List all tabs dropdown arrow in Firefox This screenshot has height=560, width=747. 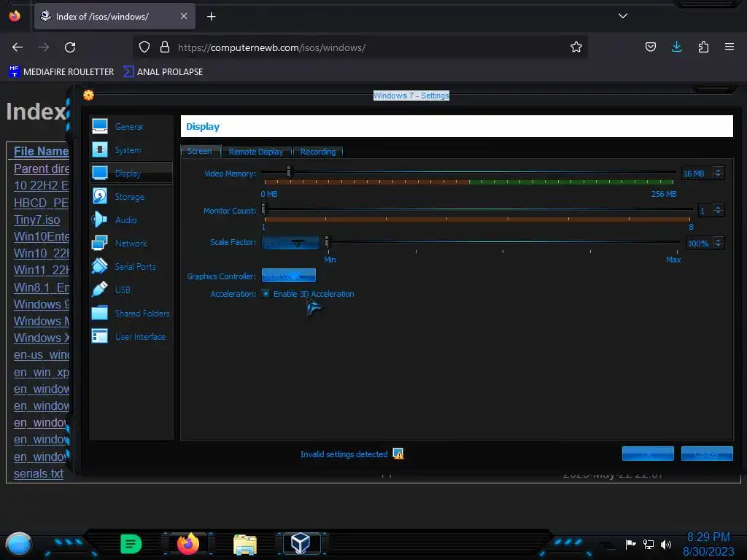coord(623,16)
